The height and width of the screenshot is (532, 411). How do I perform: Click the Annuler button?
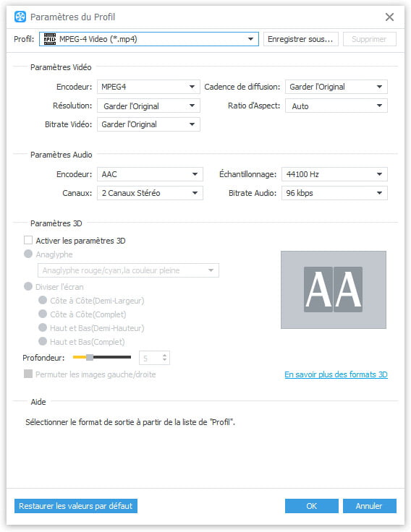(x=369, y=506)
